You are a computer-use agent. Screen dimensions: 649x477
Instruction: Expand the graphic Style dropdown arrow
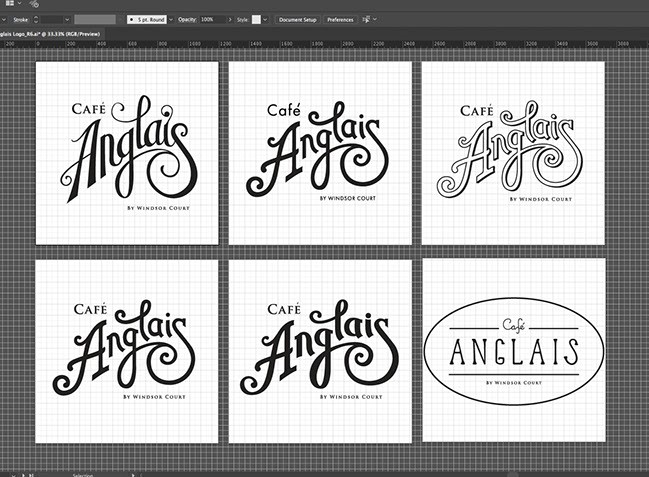pyautogui.click(x=265, y=19)
